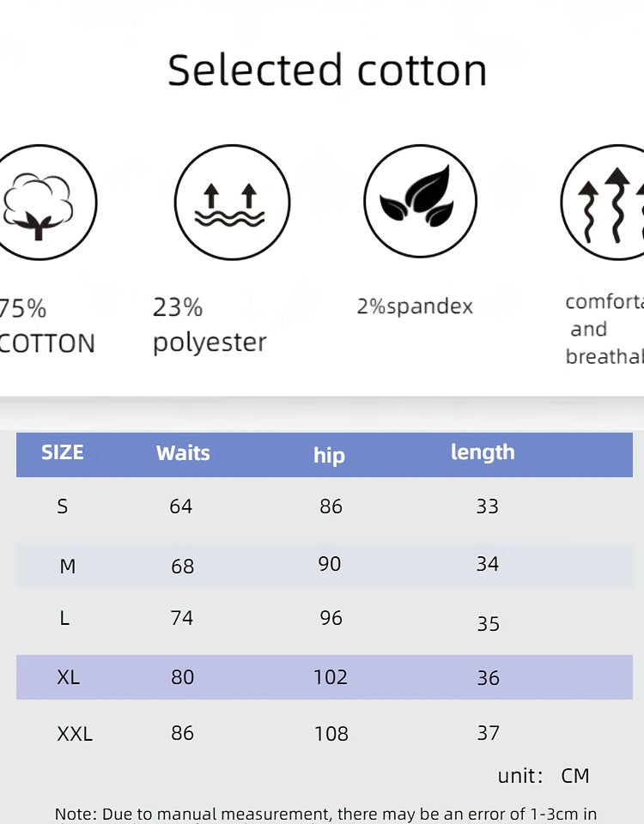Select the highlighted XL size row
644x824 pixels.
[325, 677]
